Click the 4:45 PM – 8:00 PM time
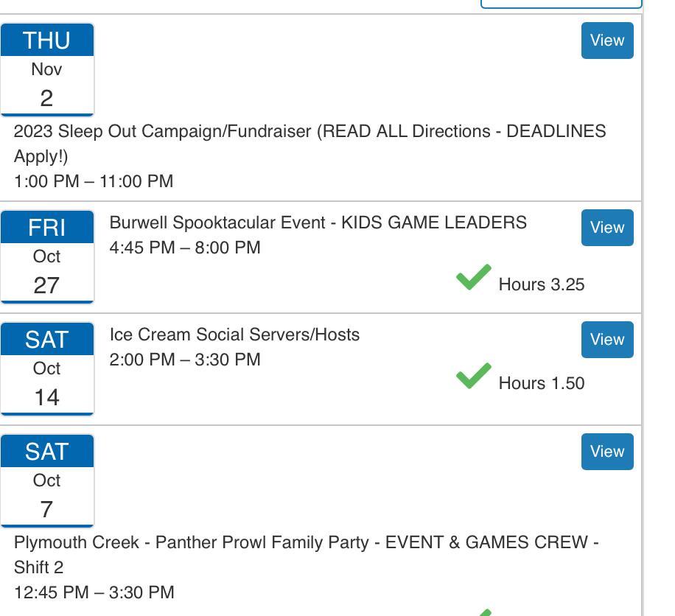Viewport: 675px width, 616px height. click(x=185, y=248)
